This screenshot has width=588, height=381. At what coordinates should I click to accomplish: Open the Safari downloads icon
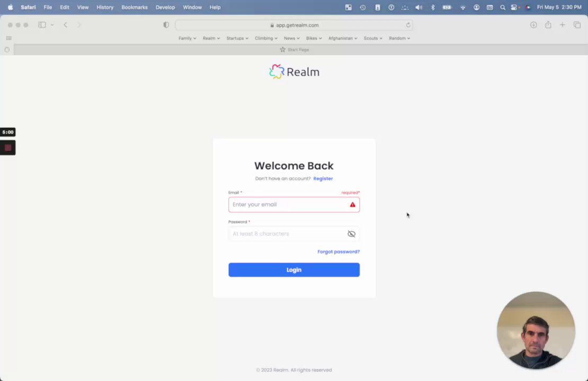533,25
